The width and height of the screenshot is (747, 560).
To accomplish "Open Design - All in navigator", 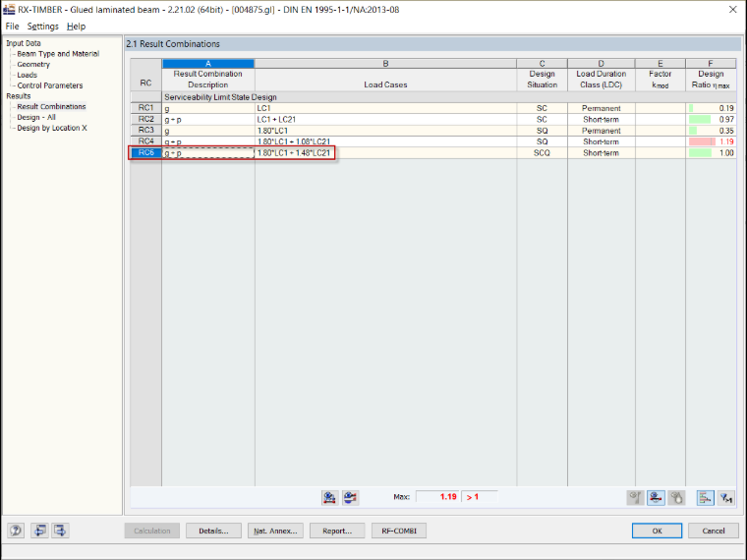I will [x=36, y=117].
